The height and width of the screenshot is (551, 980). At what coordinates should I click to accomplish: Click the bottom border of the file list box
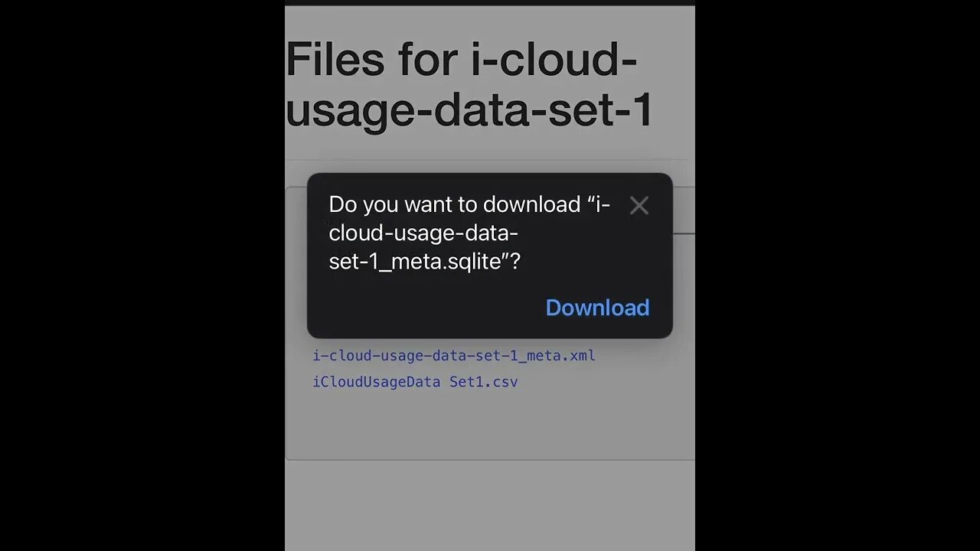click(490, 459)
